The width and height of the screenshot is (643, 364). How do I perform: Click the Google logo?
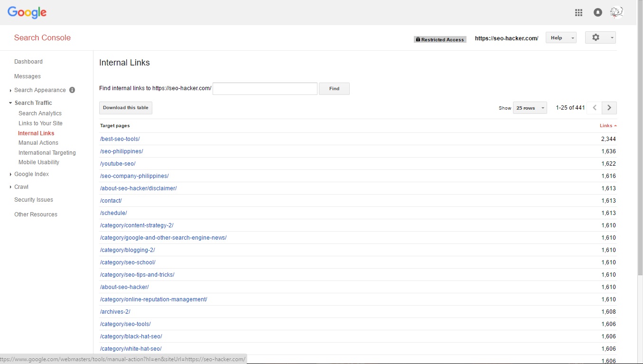tap(27, 13)
